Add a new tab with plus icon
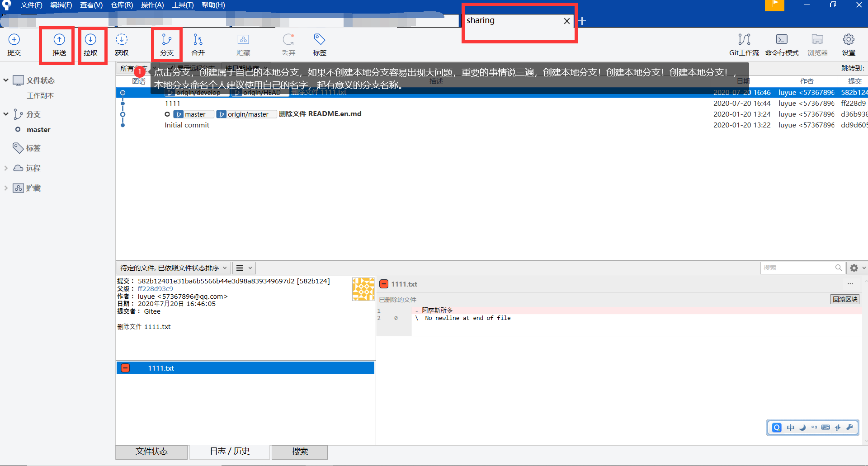 pos(582,21)
